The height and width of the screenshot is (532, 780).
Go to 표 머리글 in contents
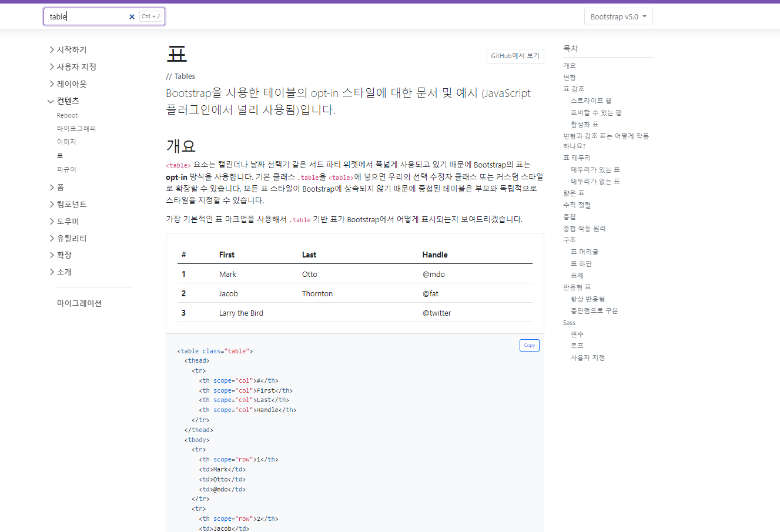click(584, 252)
